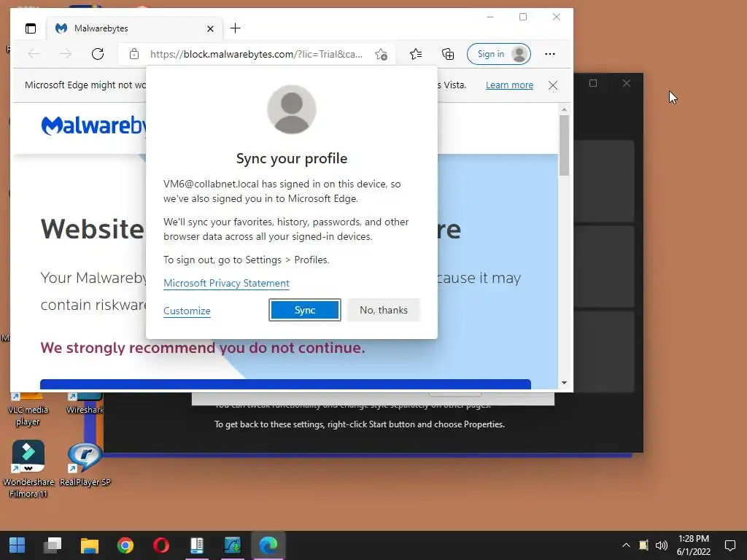Launch Google Chrome from the taskbar

coord(125,545)
